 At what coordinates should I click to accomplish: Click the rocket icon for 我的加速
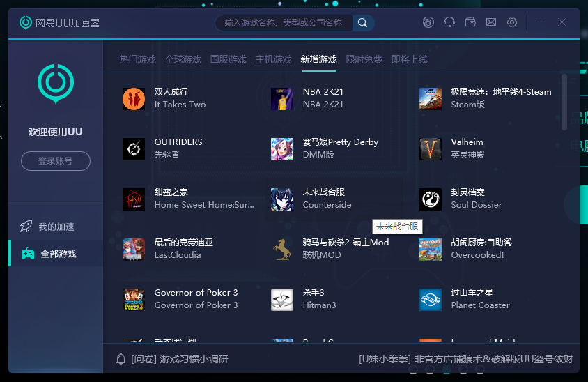(x=26, y=227)
